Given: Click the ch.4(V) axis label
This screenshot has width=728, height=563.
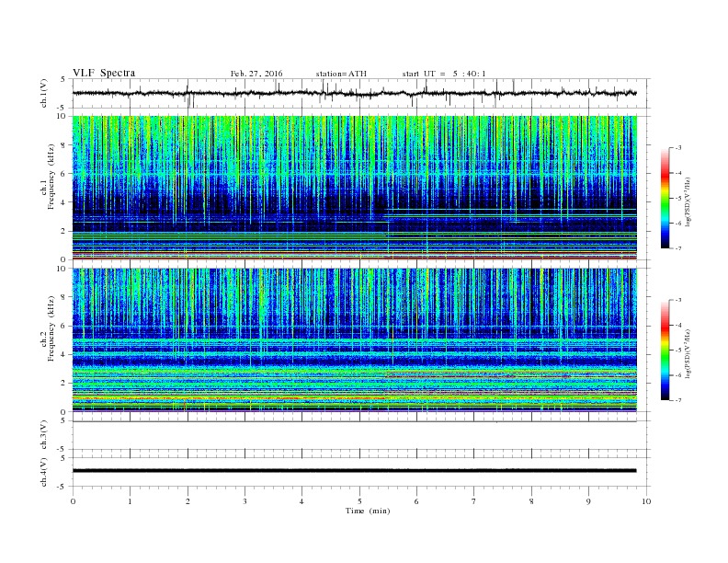Looking at the screenshot, I should (x=44, y=472).
